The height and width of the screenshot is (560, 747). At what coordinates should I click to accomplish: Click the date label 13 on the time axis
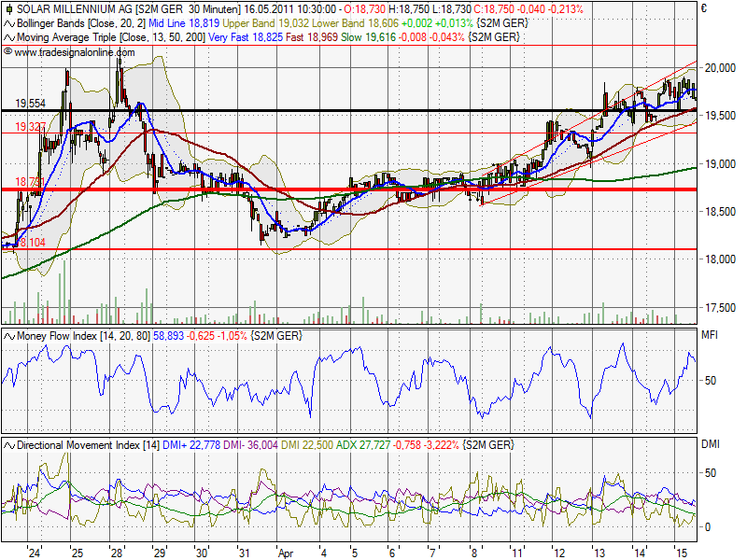pyautogui.click(x=599, y=553)
